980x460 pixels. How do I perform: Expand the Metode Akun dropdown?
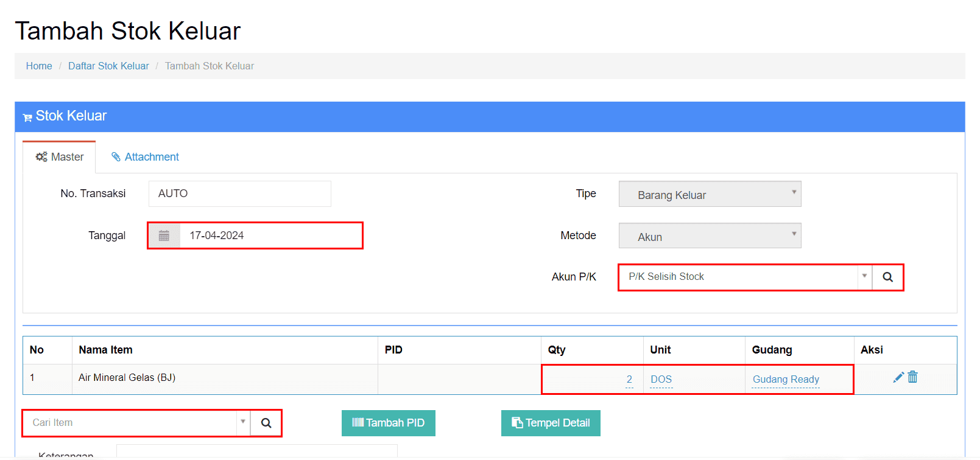coord(710,236)
